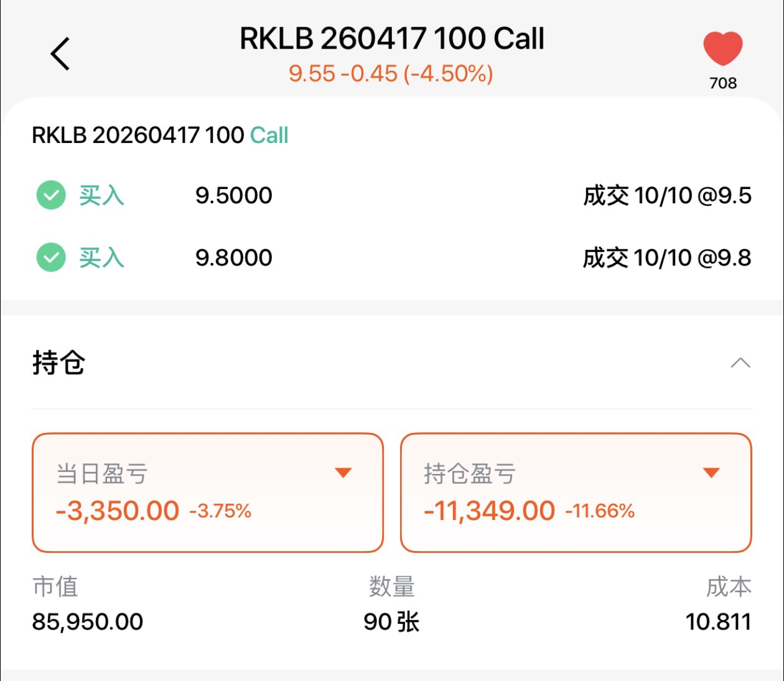Viewport: 784px width, 681px height.
Task: Tap the 市值 85,950.00 value
Action: (88, 621)
